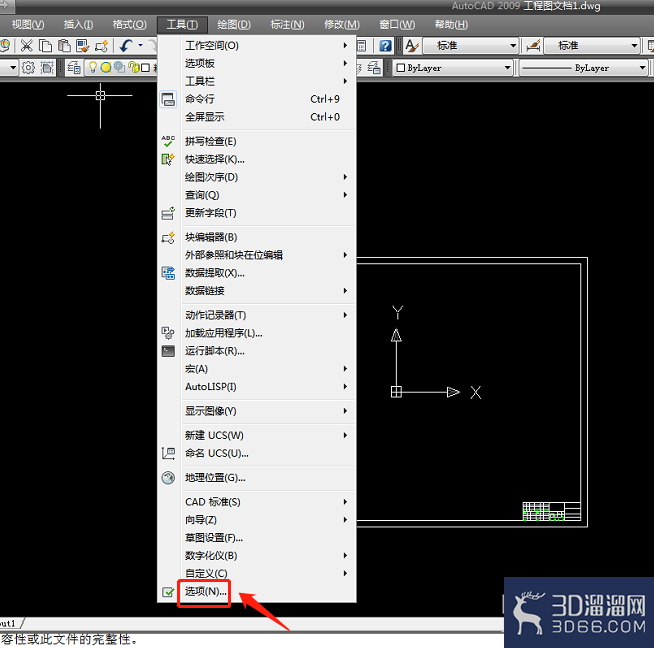Viewport: 654px width, 648px height.
Task: Close the open 工具(T) menu
Action: point(182,25)
